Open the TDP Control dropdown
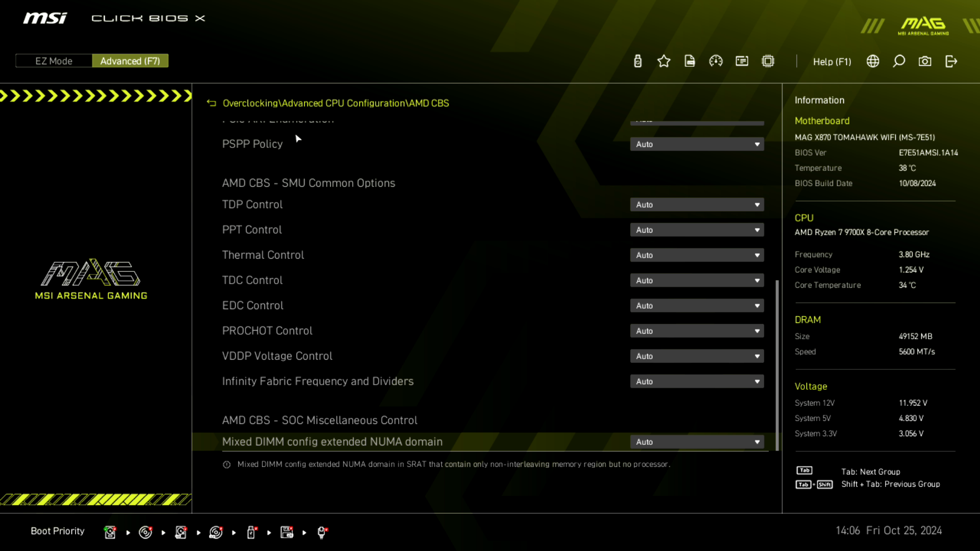This screenshot has height=551, width=980. pos(697,205)
